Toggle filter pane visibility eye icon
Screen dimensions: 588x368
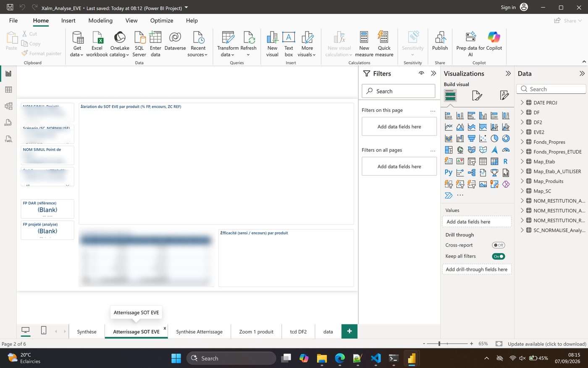(x=421, y=73)
